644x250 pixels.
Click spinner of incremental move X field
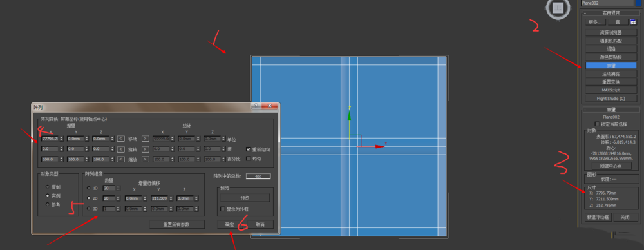pos(62,139)
